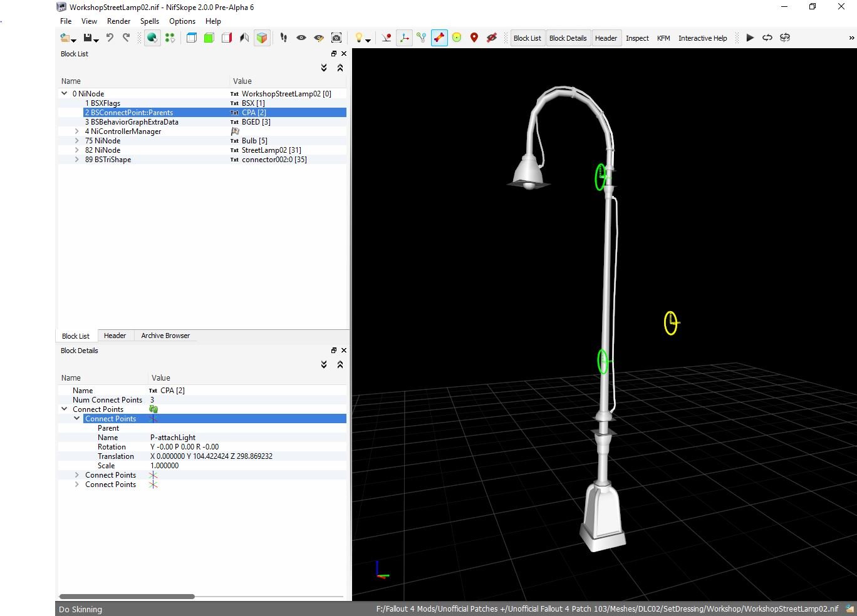The image size is (857, 616).
Task: Expand the 82 NiNode StreetLamp02 row
Action: [x=76, y=150]
